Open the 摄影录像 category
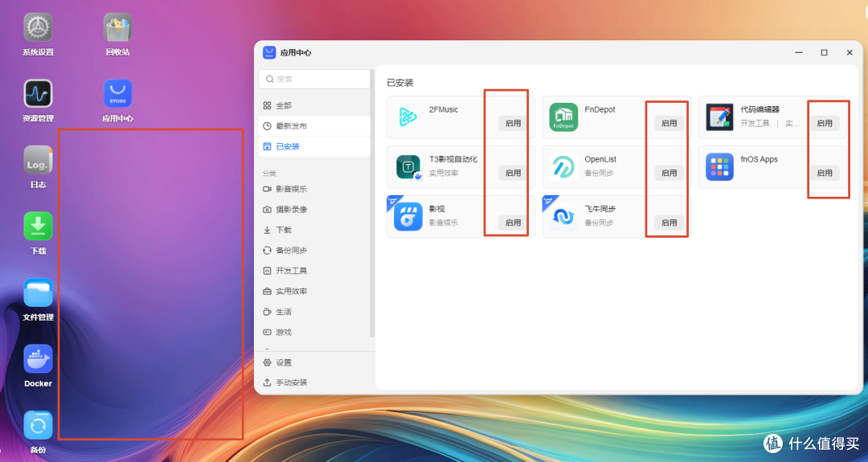Viewport: 868px width, 462px height. pyautogui.click(x=314, y=210)
